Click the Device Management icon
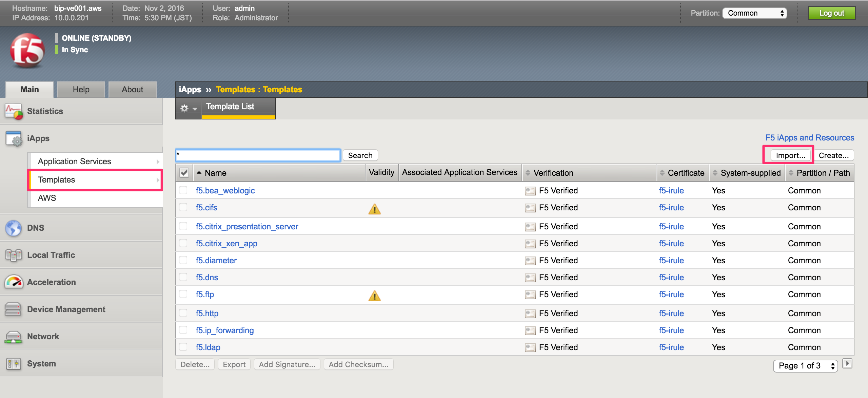 [13, 309]
